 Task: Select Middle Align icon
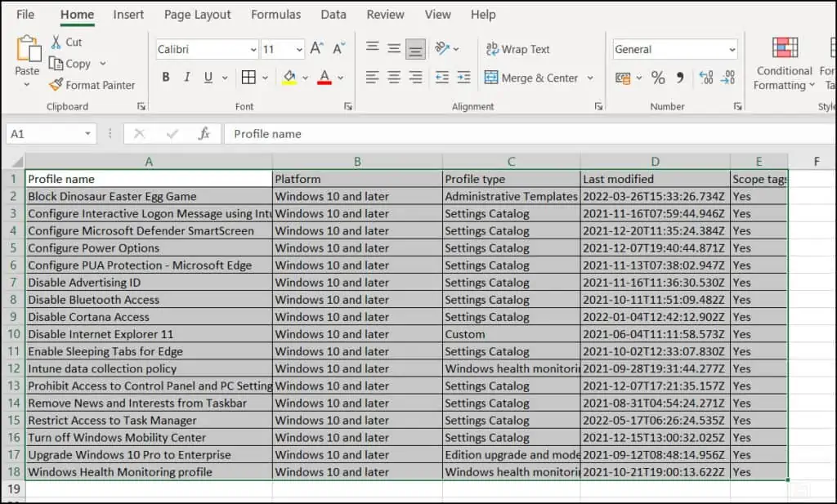coord(394,48)
